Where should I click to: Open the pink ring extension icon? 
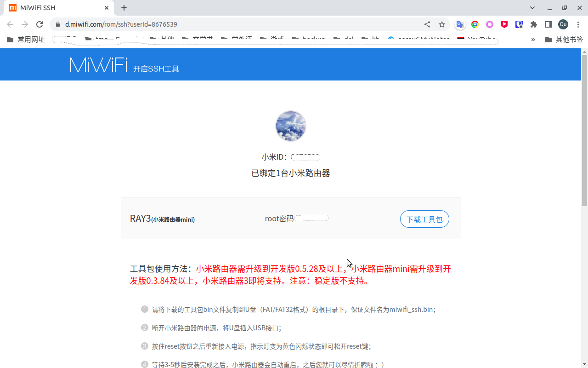pos(490,24)
